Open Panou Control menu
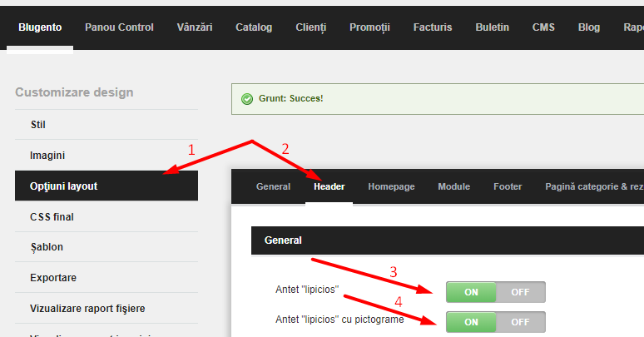Screen dimensions: 644x337 coord(119,27)
